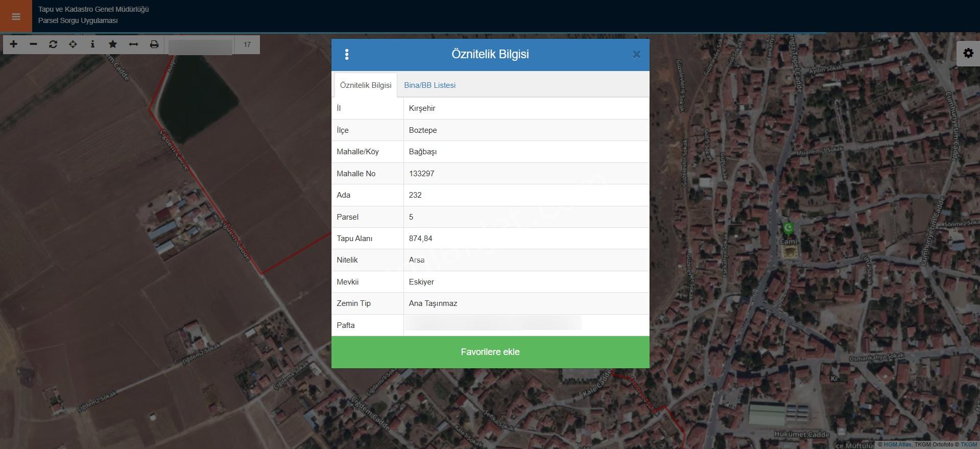Click the Ada row label
This screenshot has height=449, width=980.
click(343, 195)
